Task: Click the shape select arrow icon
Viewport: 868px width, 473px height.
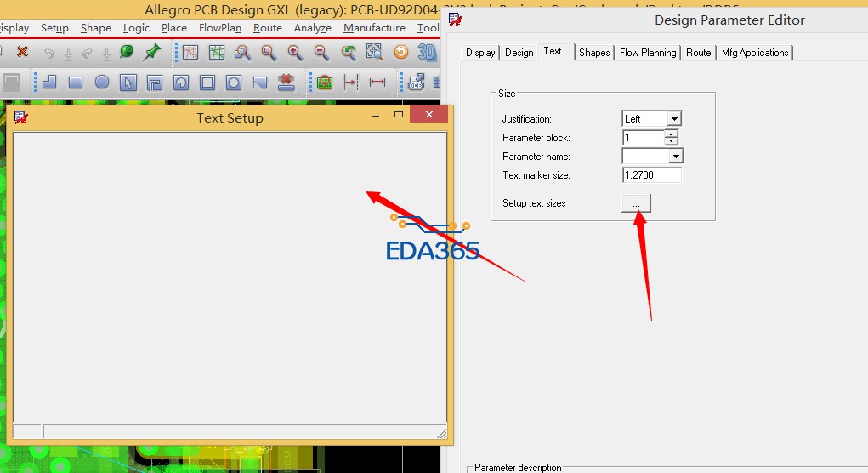Action: [128, 83]
